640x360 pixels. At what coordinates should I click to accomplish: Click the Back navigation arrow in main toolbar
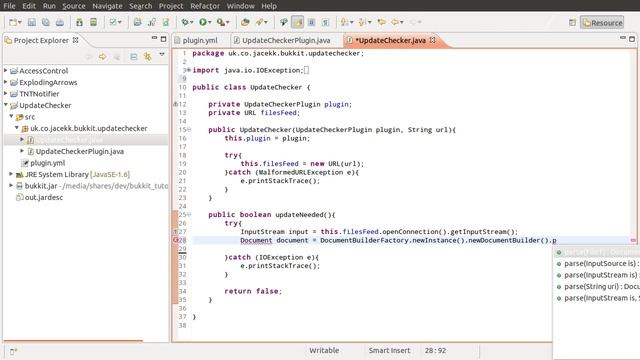click(x=395, y=22)
